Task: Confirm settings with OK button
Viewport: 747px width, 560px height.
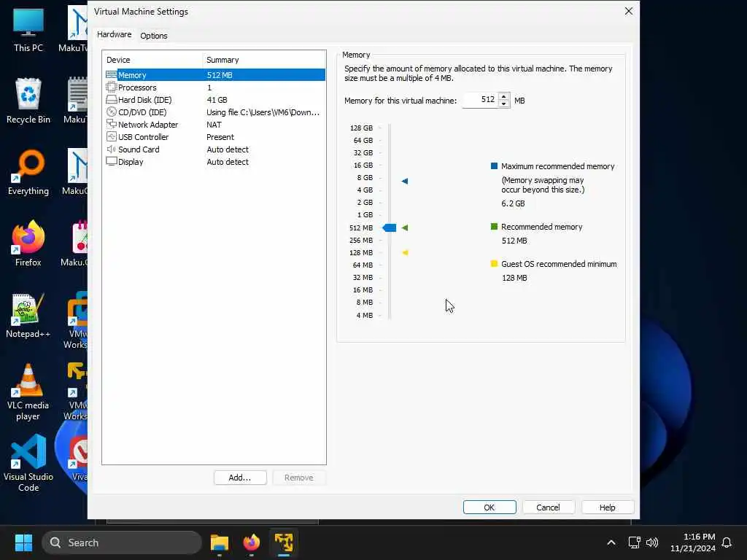Action: pyautogui.click(x=489, y=507)
